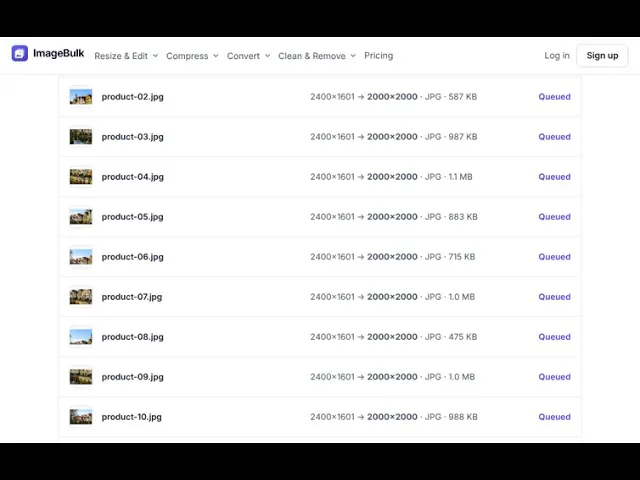Click the 1.1 MB size details

391,177
